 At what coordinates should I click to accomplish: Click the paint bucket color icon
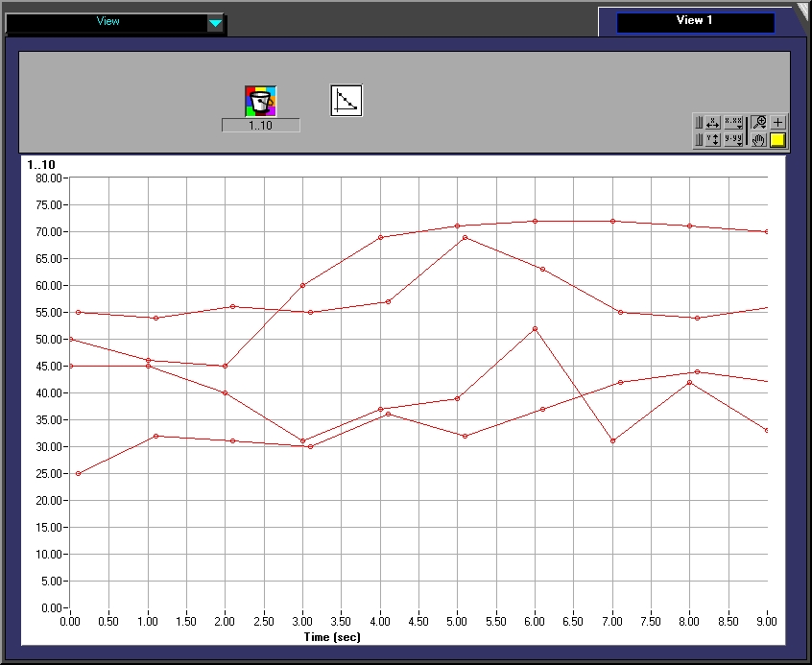(260, 101)
